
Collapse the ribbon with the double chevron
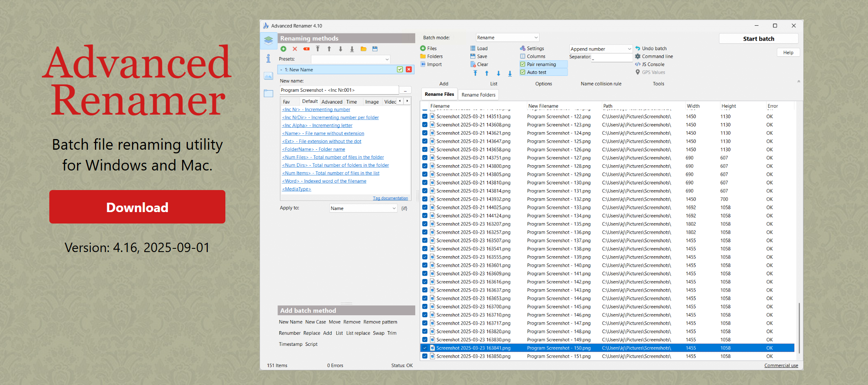coord(799,82)
